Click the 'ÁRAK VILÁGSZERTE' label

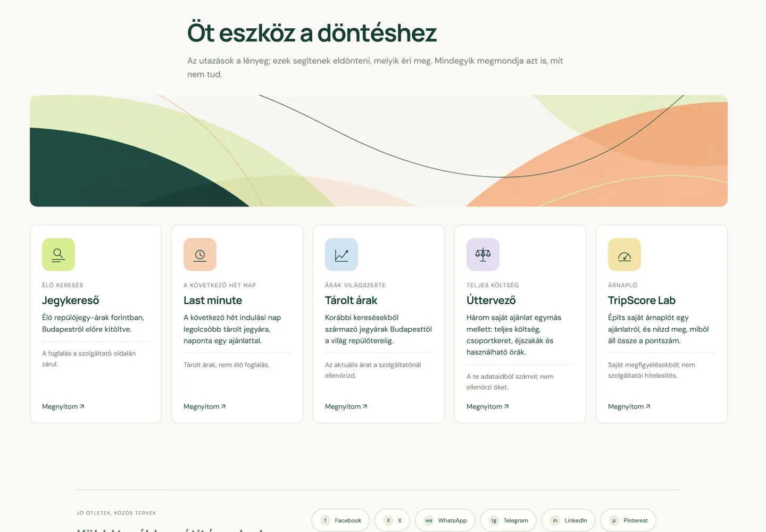[355, 285]
